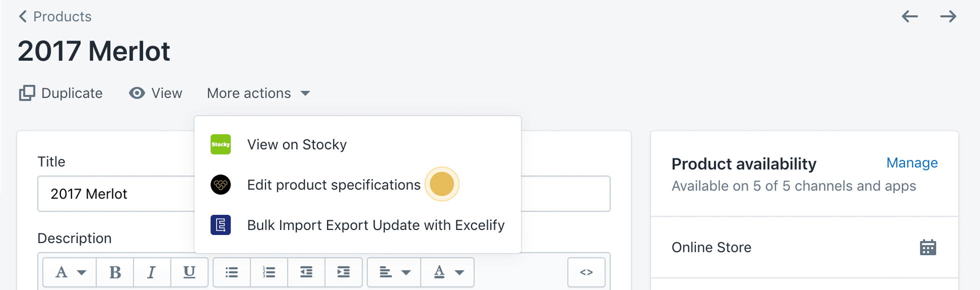Open the text color dropdown

tap(447, 272)
